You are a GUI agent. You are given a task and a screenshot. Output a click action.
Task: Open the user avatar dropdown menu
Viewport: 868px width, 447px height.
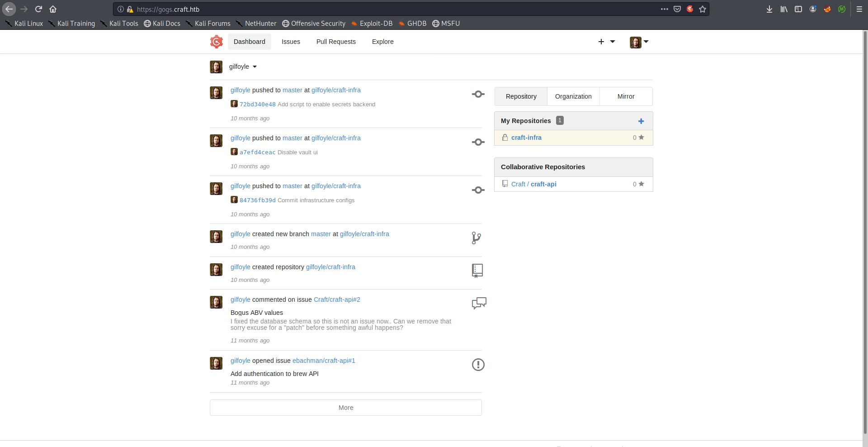[639, 42]
